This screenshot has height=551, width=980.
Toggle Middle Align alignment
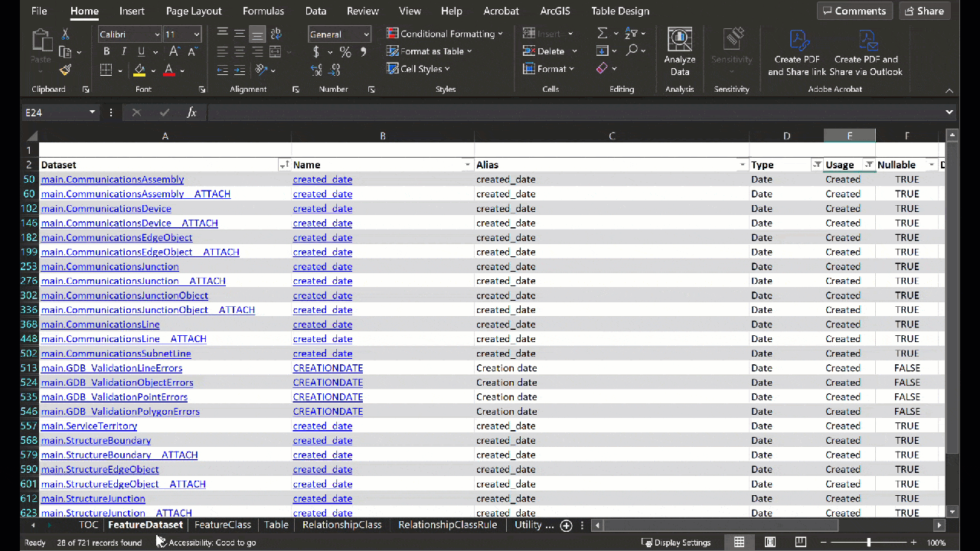pos(240,34)
